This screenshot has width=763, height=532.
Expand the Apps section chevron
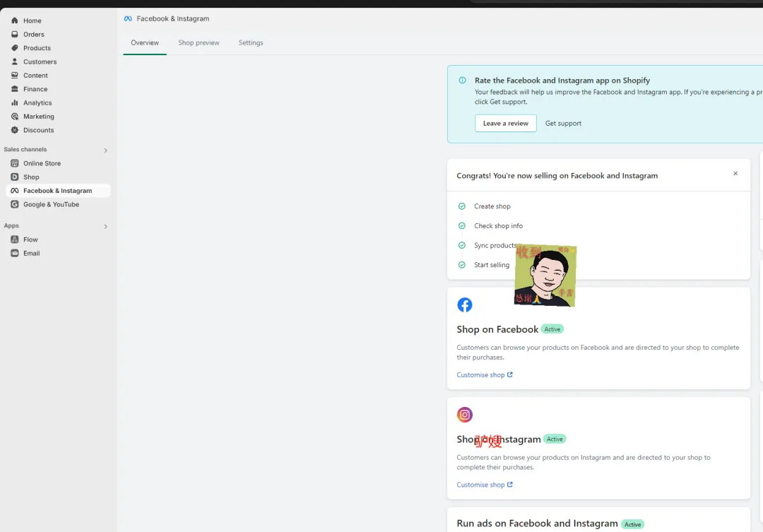click(x=105, y=226)
